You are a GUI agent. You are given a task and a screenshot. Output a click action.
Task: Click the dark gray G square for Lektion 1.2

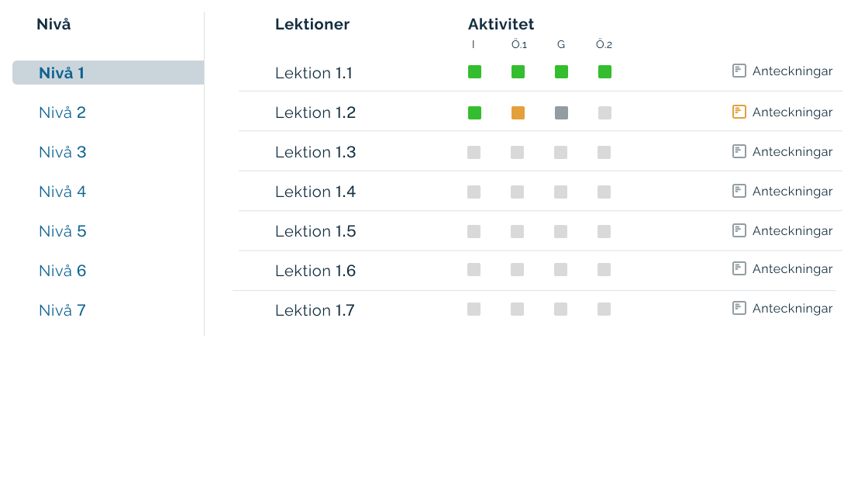[x=561, y=112]
